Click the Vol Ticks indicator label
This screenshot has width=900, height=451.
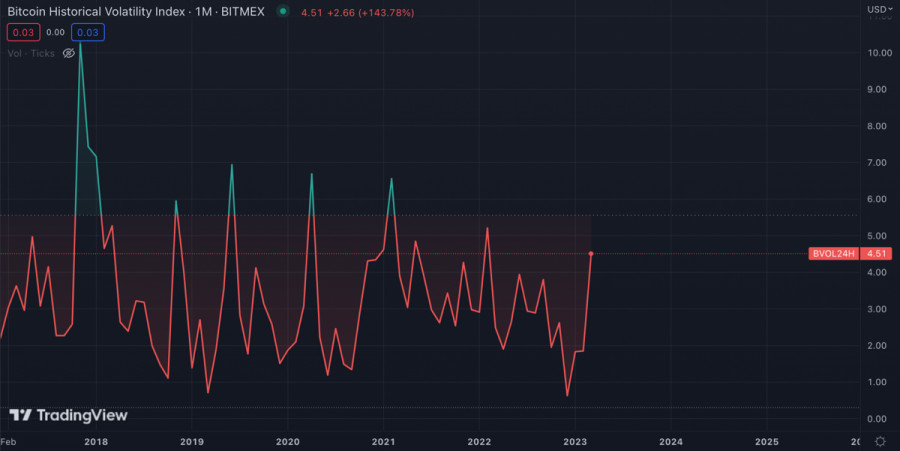pyautogui.click(x=32, y=53)
